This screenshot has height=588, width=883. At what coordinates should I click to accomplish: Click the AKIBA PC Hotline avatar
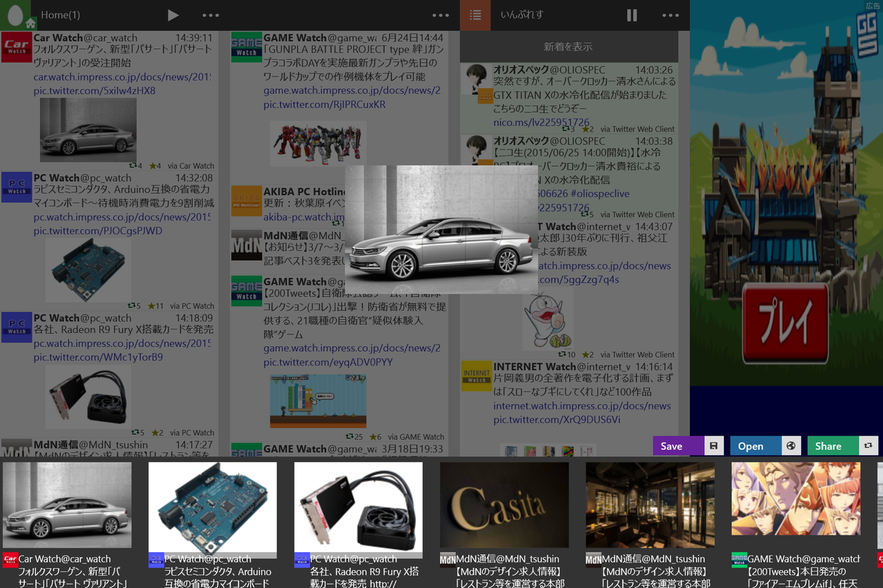(x=246, y=201)
